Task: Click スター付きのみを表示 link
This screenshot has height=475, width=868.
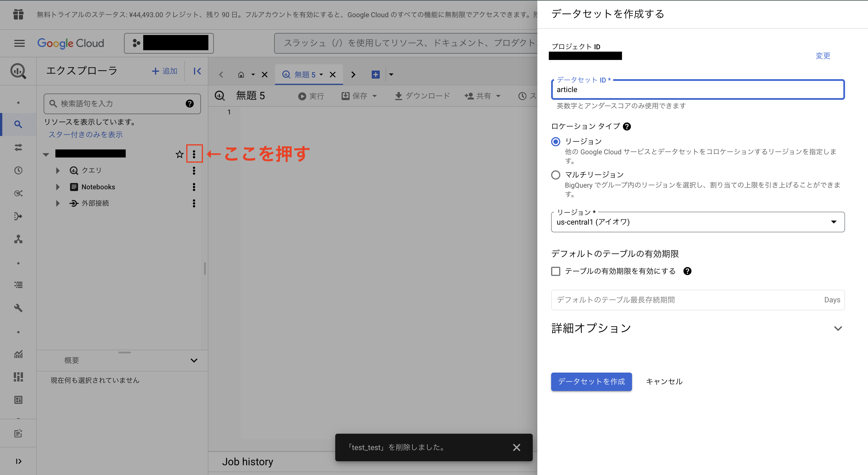Action: pos(86,135)
